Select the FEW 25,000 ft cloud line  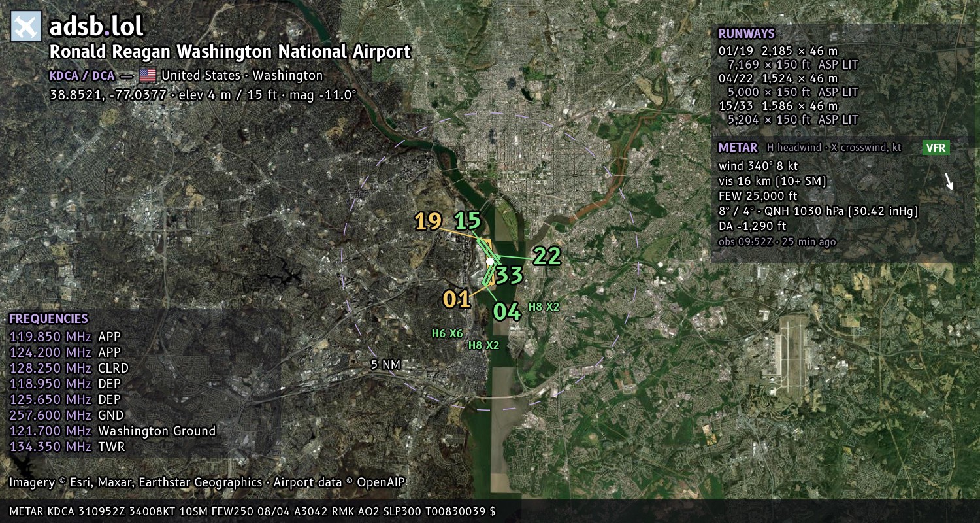[758, 195]
